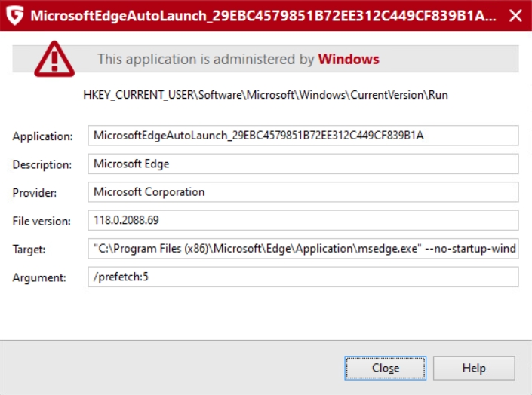
Task: Click the Description: label
Action: [42, 164]
